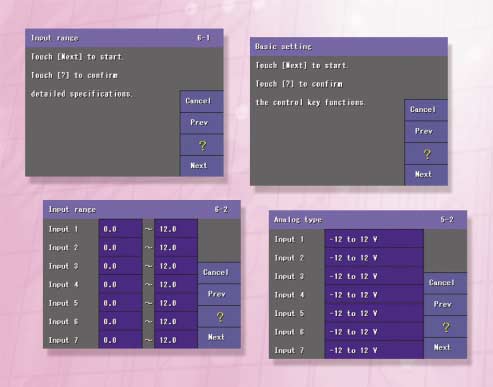Select Input 2 upper limit 12.0 field
Image resolution: width=493 pixels, height=387 pixels.
coord(176,247)
